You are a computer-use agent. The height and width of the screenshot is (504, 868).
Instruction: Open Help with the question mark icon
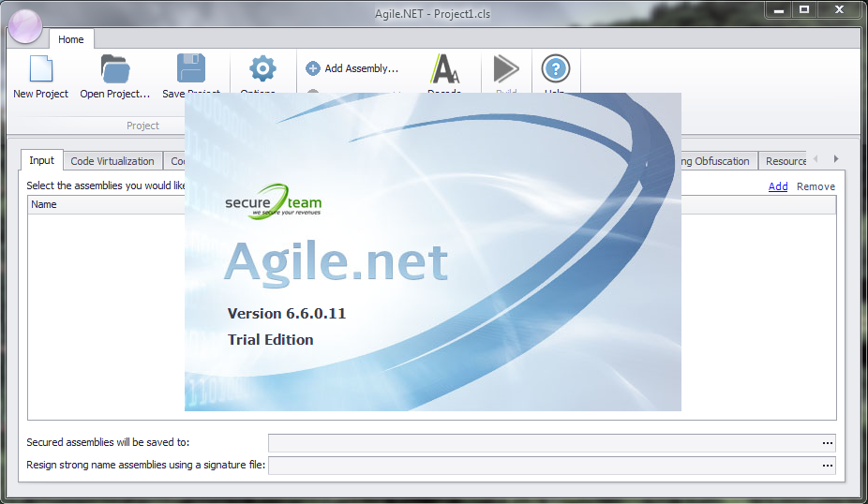556,69
